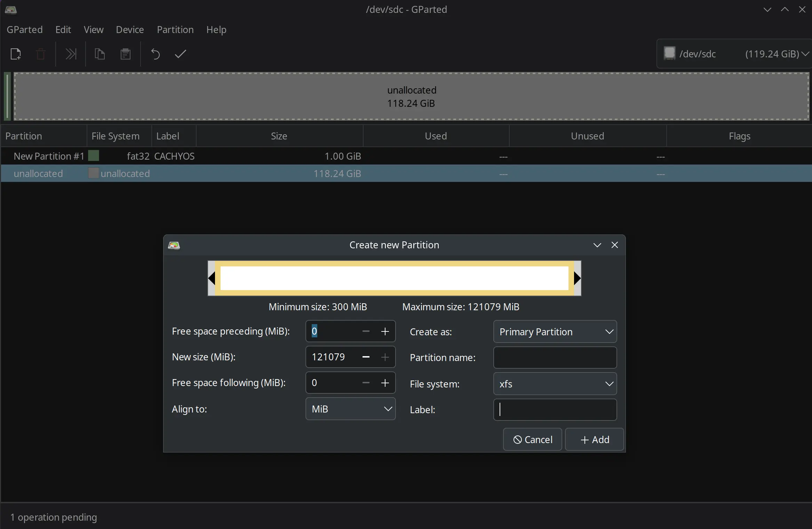Screen dimensions: 812x529
Task: Click the left resize handle arrow
Action: click(x=212, y=278)
